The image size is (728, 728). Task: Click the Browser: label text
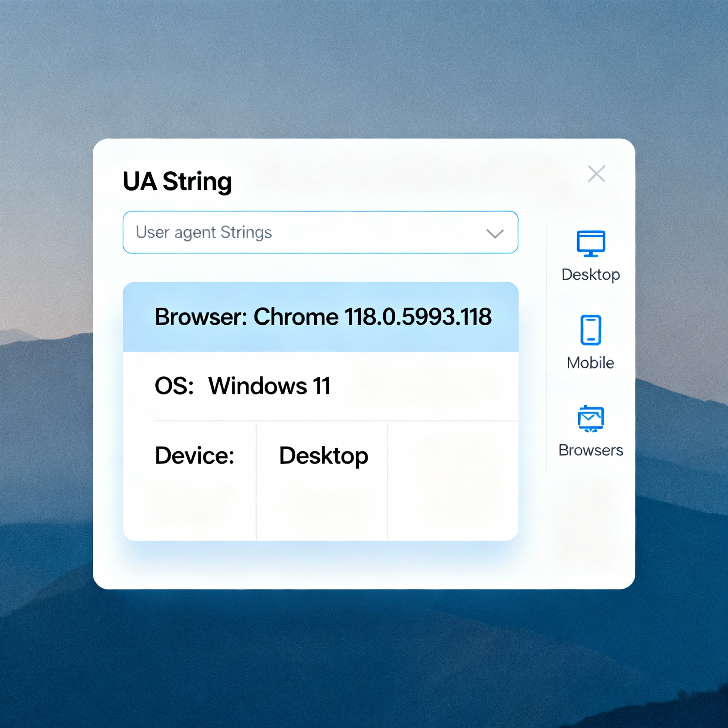tap(200, 316)
